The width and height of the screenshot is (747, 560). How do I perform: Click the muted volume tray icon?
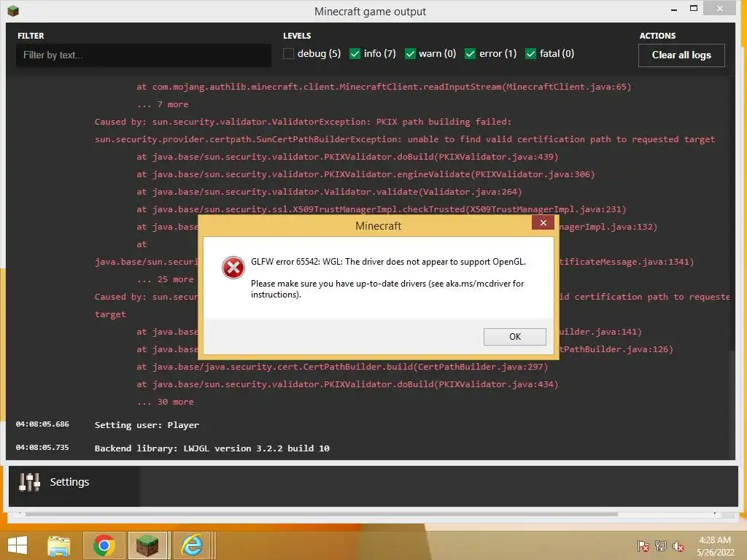click(x=678, y=546)
